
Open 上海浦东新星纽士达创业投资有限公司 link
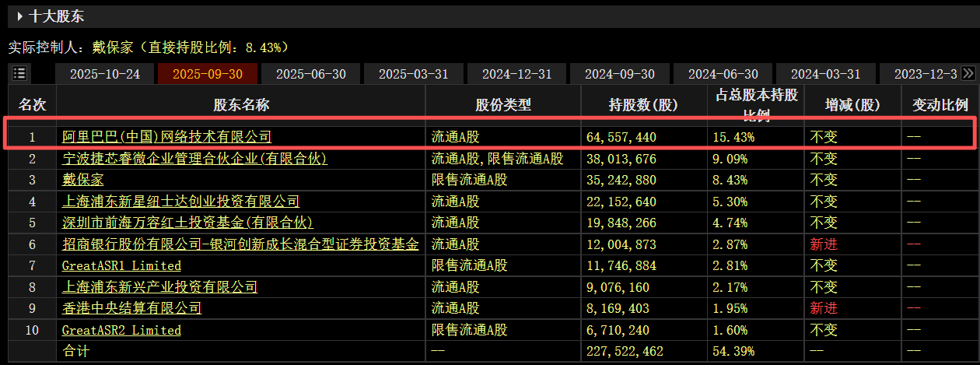pyautogui.click(x=180, y=202)
